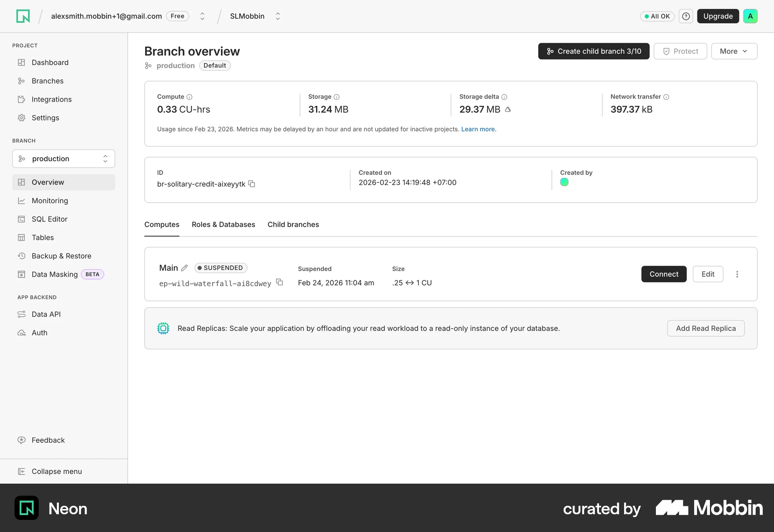Switch to the Computes tab
Image resolution: width=774 pixels, height=532 pixels.
162,224
